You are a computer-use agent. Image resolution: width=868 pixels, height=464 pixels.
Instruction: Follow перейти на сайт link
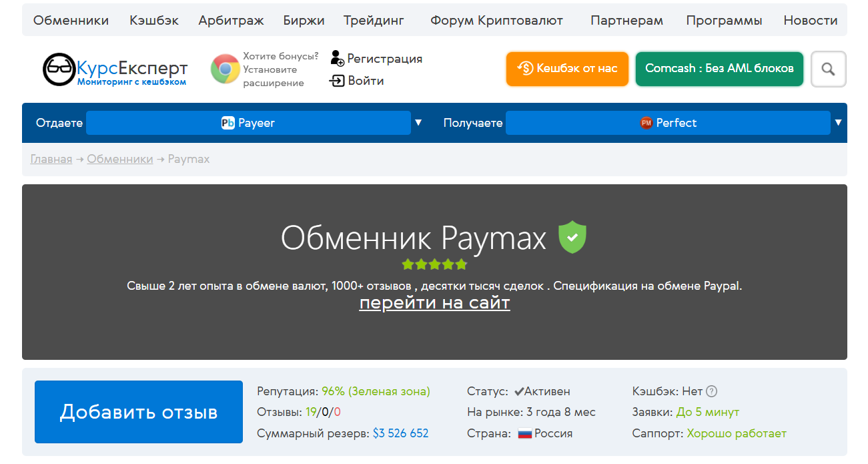pyautogui.click(x=435, y=303)
